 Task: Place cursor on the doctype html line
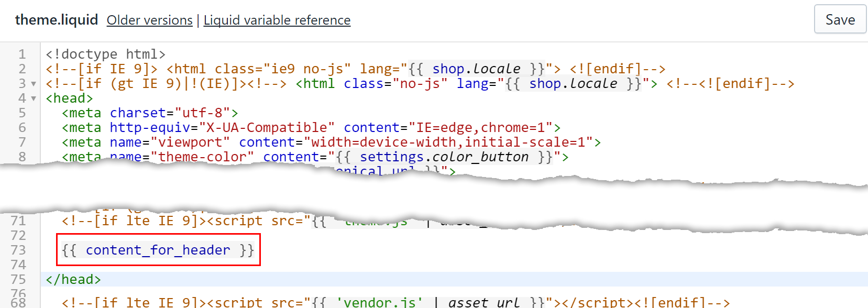coord(105,54)
